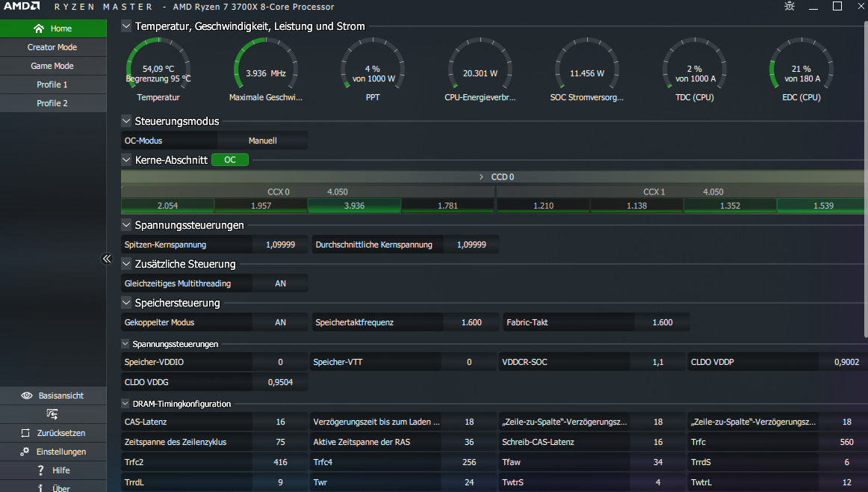Collapse the Kerne-Abschnitt section
This screenshot has width=868, height=492.
[x=126, y=159]
